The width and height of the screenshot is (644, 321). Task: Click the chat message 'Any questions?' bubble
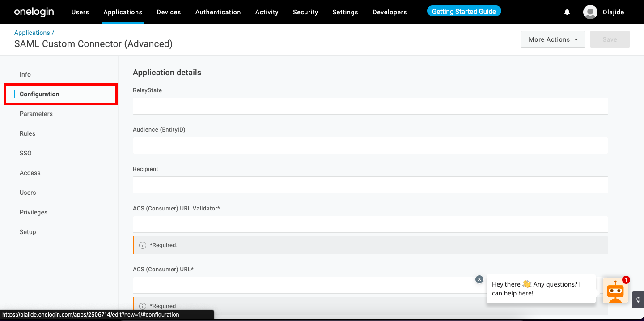tap(541, 289)
